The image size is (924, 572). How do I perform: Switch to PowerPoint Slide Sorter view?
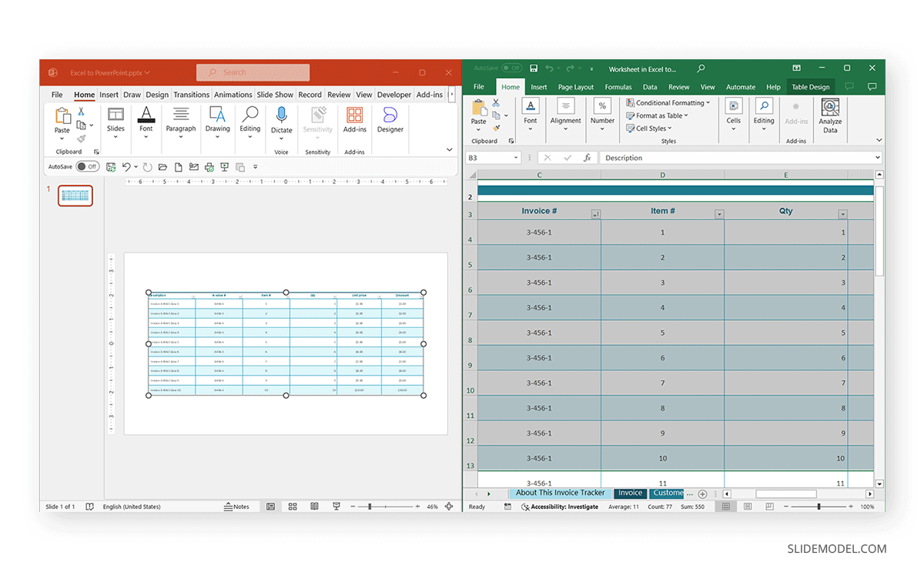(x=293, y=507)
